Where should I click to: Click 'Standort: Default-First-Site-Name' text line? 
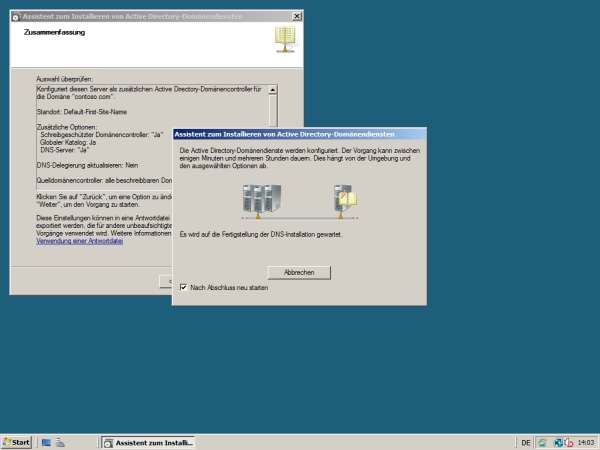click(x=82, y=112)
